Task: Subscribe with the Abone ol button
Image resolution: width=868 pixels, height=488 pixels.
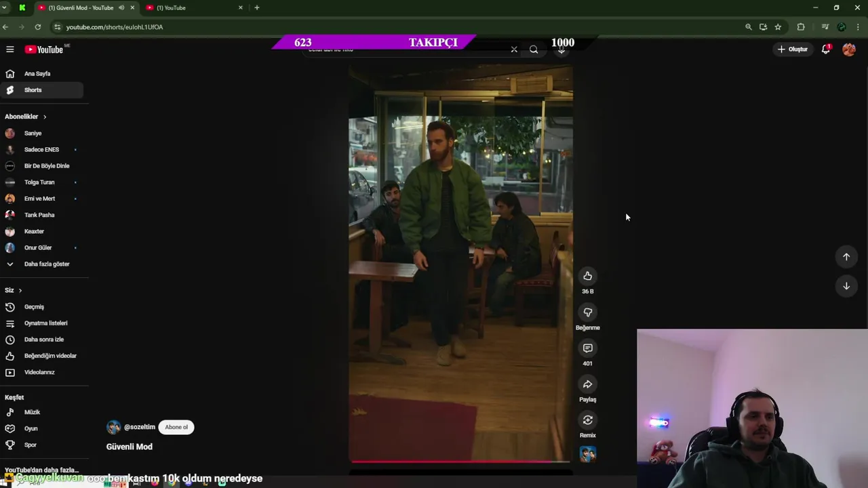Action: (x=176, y=427)
